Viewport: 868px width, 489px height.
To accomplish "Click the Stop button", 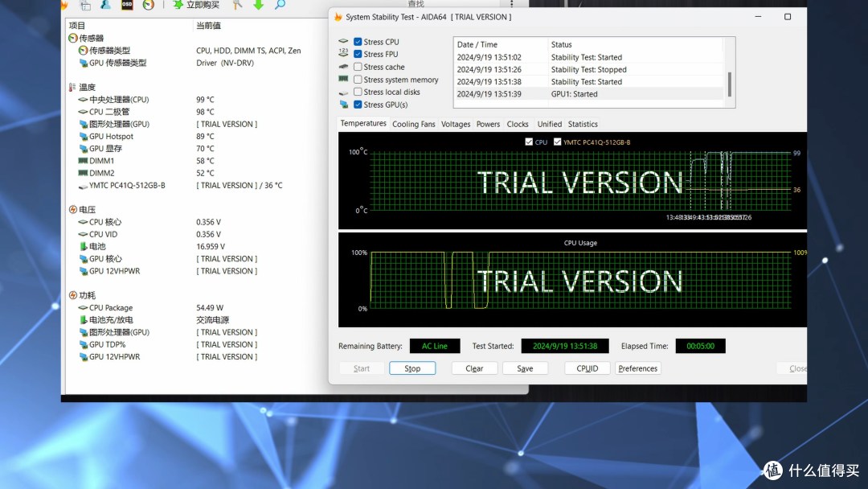I will [x=412, y=368].
